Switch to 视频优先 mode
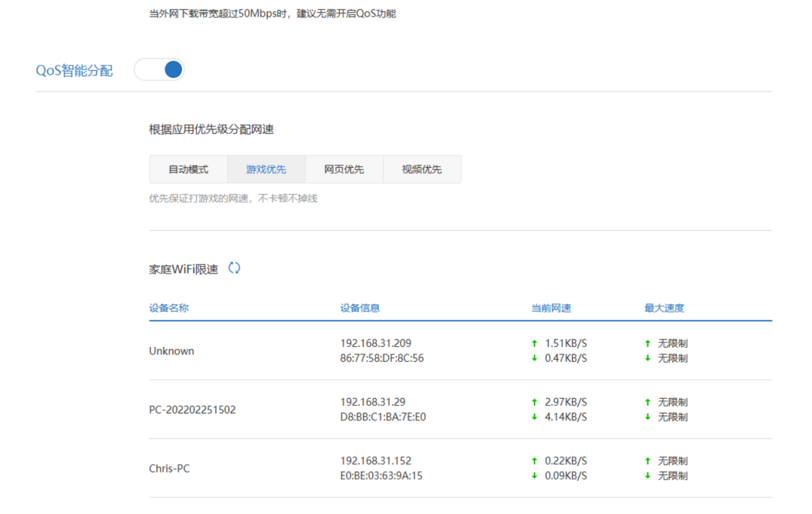The height and width of the screenshot is (514, 812). [422, 169]
